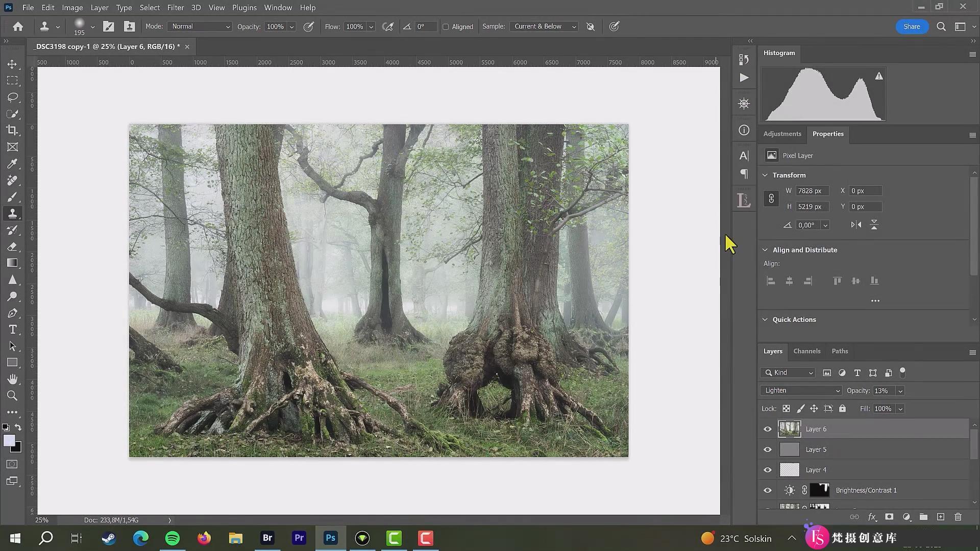Hide Layer 5 visibility eye
Viewport: 980px width, 551px height.
tap(768, 449)
